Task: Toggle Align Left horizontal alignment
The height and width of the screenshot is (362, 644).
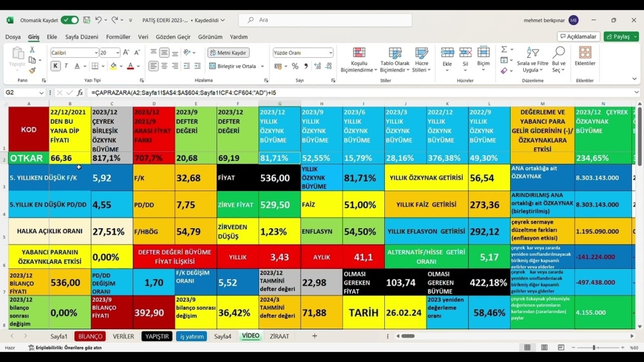Action: coord(153,66)
